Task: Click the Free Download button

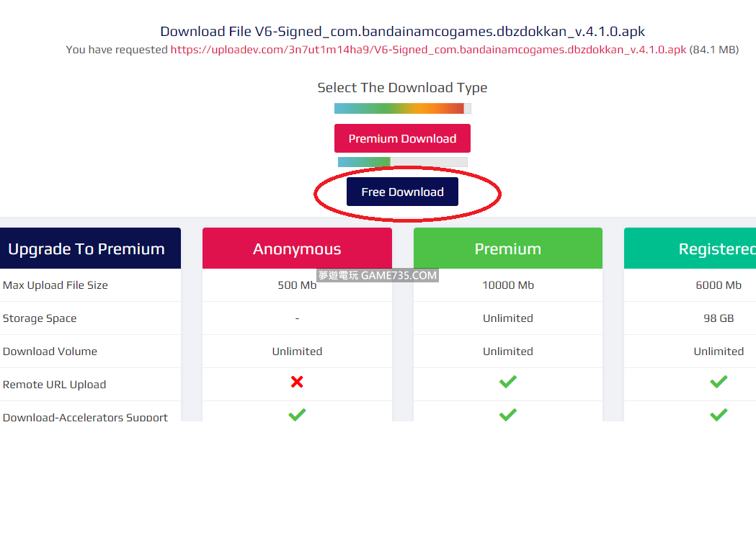Action: click(402, 192)
